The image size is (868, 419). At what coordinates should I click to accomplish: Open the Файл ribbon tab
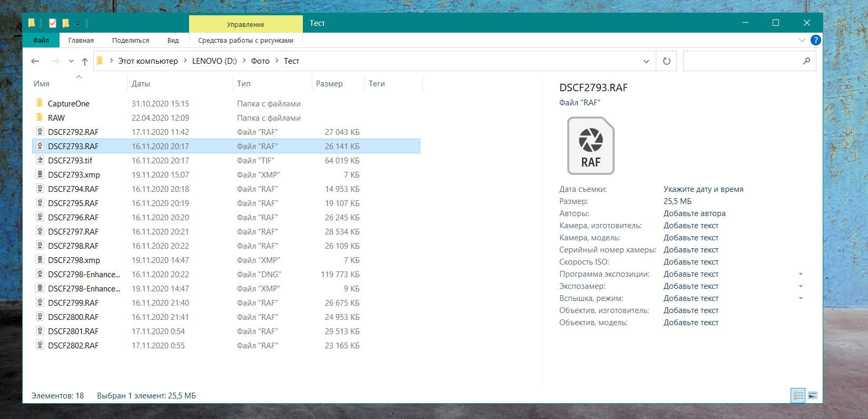coord(41,40)
